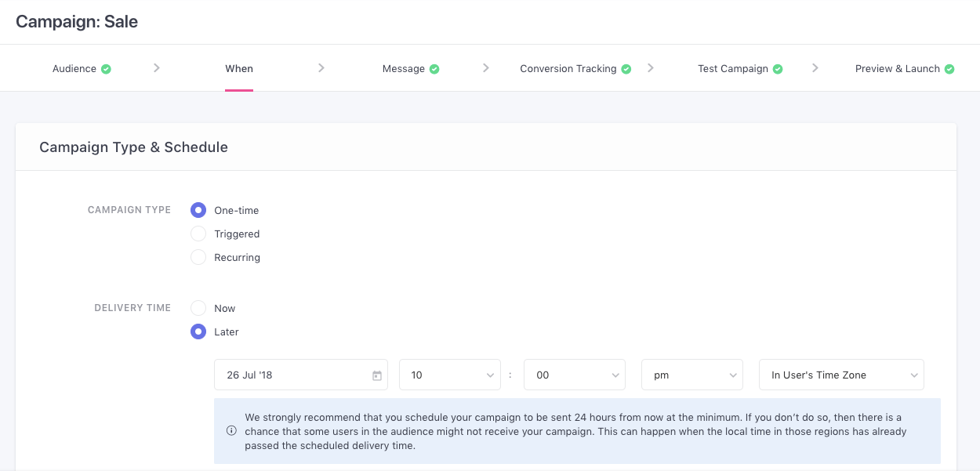980x471 pixels.
Task: Open In User's Time Zone dropdown
Action: point(840,375)
